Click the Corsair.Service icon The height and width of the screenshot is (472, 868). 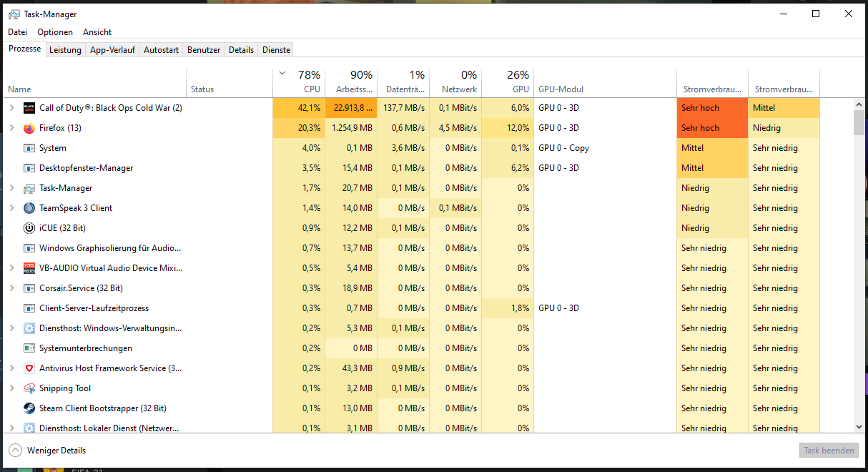pos(29,288)
